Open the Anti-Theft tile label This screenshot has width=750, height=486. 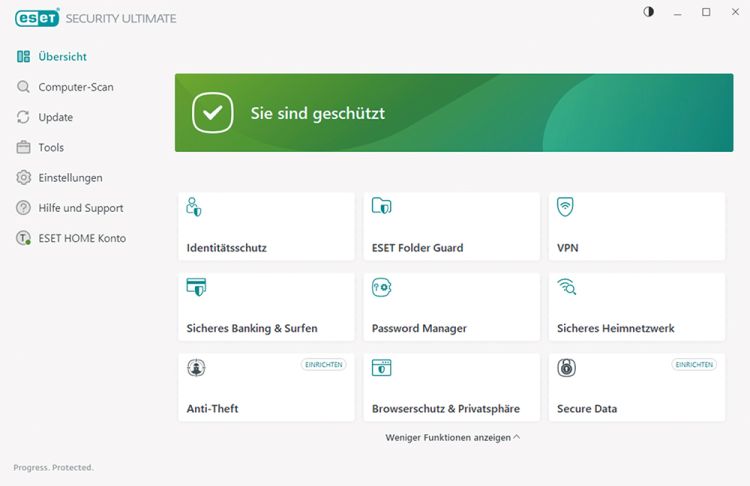(x=212, y=409)
